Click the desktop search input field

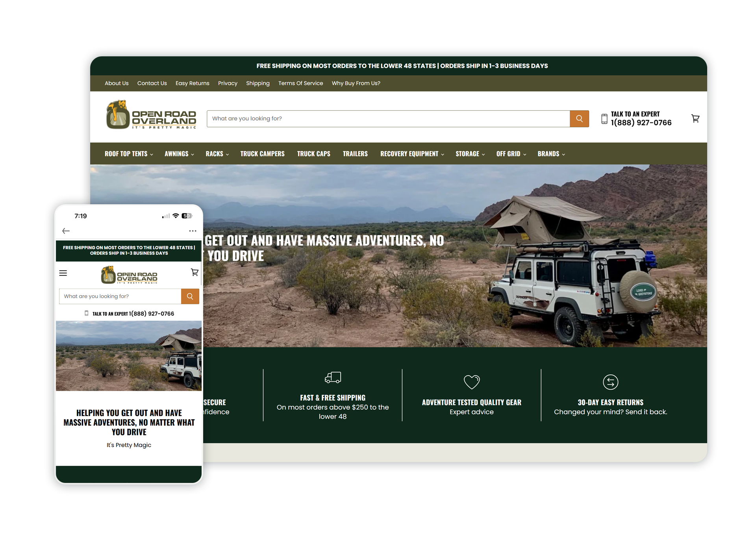(x=388, y=118)
